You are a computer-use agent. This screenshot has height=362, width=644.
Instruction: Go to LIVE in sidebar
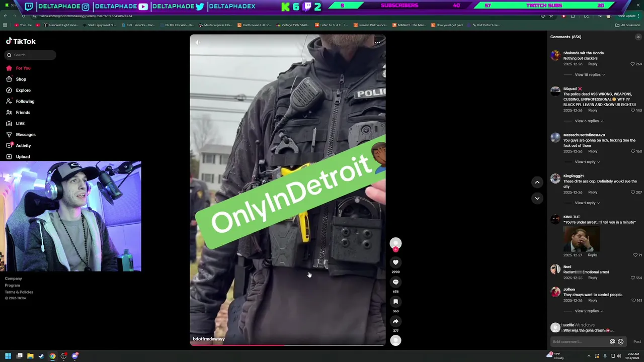20,123
